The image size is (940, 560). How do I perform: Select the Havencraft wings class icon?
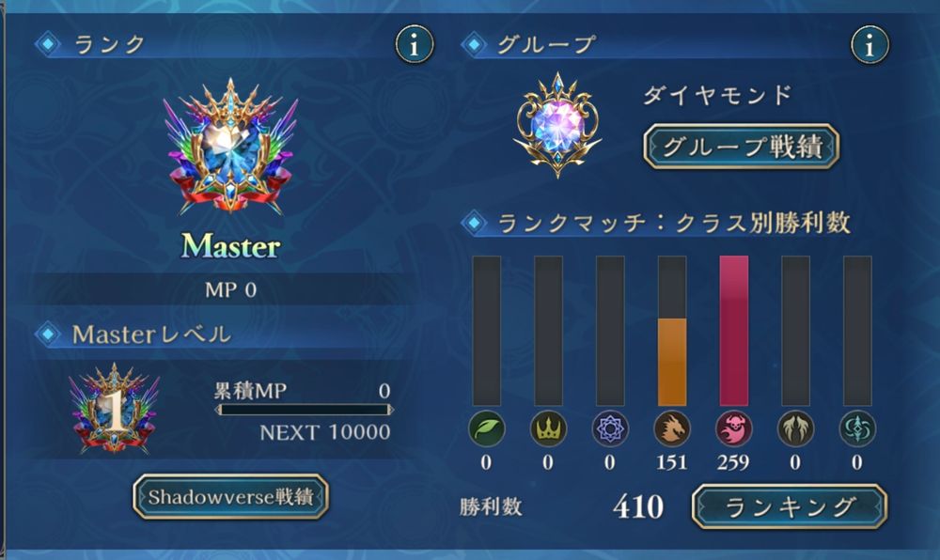795,428
